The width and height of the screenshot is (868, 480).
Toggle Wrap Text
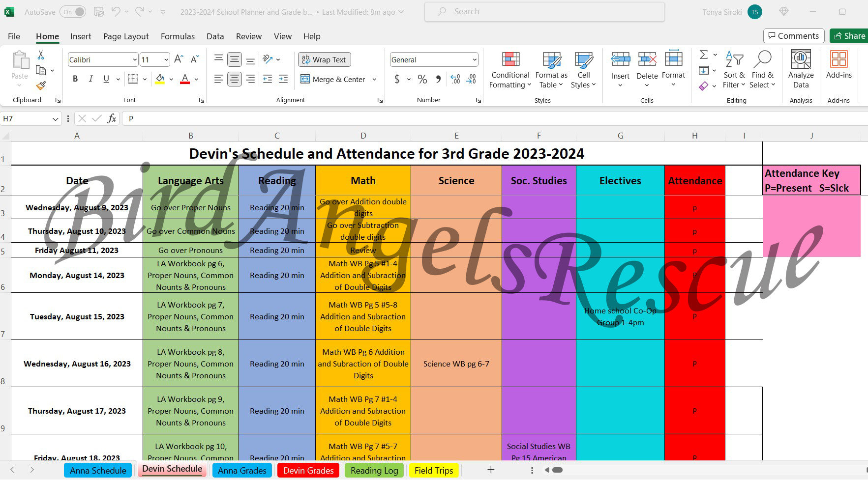point(324,59)
